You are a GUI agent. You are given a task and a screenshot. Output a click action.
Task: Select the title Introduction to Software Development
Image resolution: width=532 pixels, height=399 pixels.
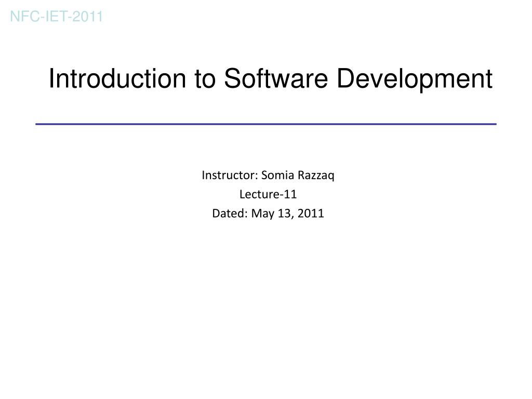click(x=270, y=79)
